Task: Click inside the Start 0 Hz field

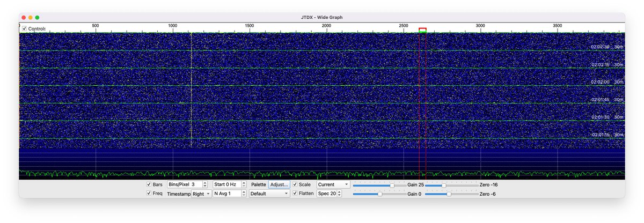Action: (x=226, y=184)
